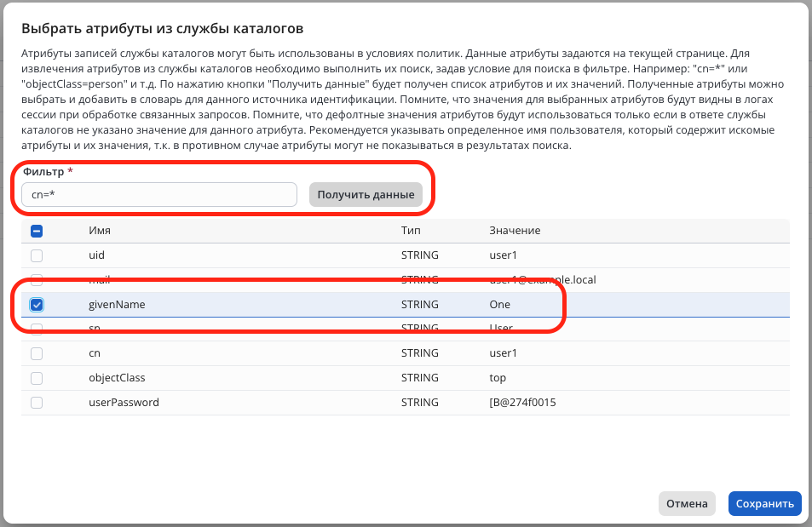Viewport: 812px width, 527px height.
Task: Click the Тип column header
Action: click(x=411, y=231)
